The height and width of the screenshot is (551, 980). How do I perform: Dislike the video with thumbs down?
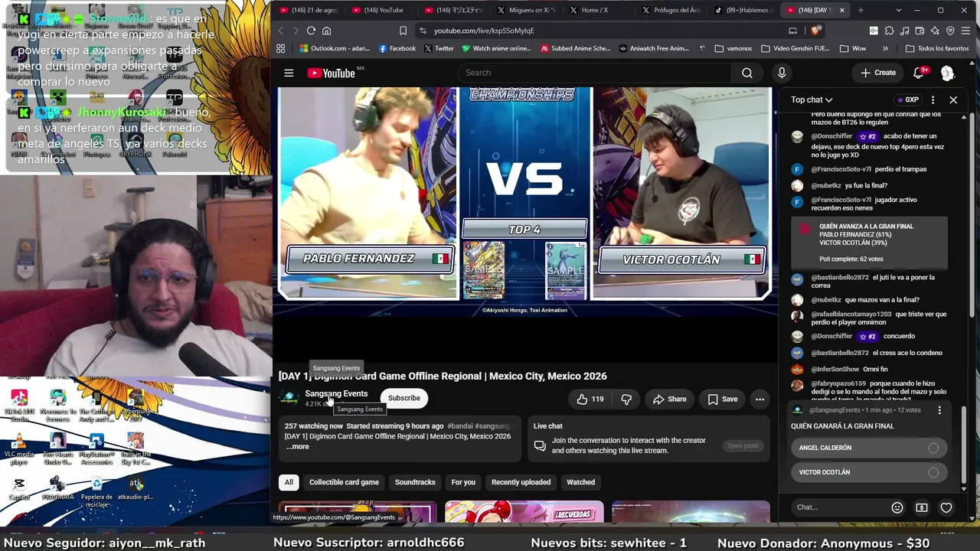(x=626, y=399)
